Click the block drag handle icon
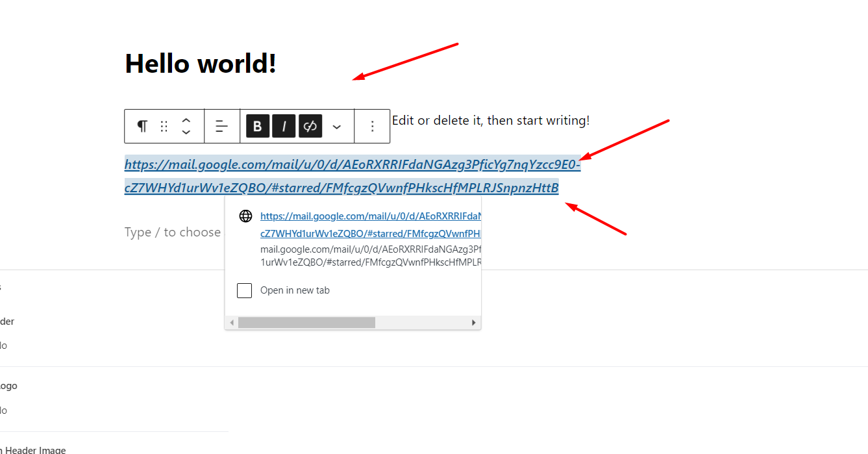868x454 pixels. click(x=164, y=126)
